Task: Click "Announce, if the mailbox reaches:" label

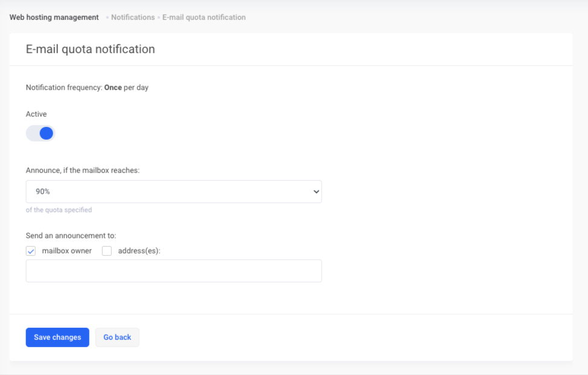Action: (83, 171)
